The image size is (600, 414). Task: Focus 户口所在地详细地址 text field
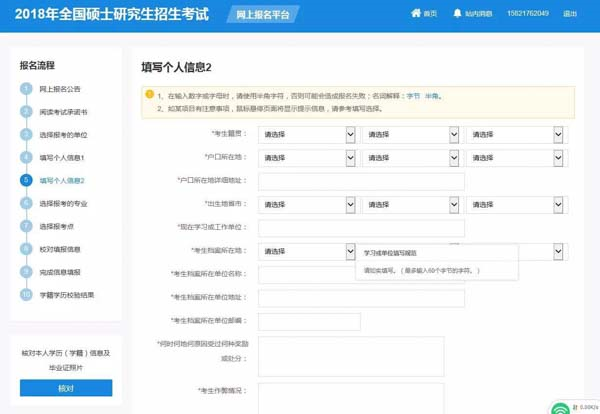pyautogui.click(x=361, y=181)
